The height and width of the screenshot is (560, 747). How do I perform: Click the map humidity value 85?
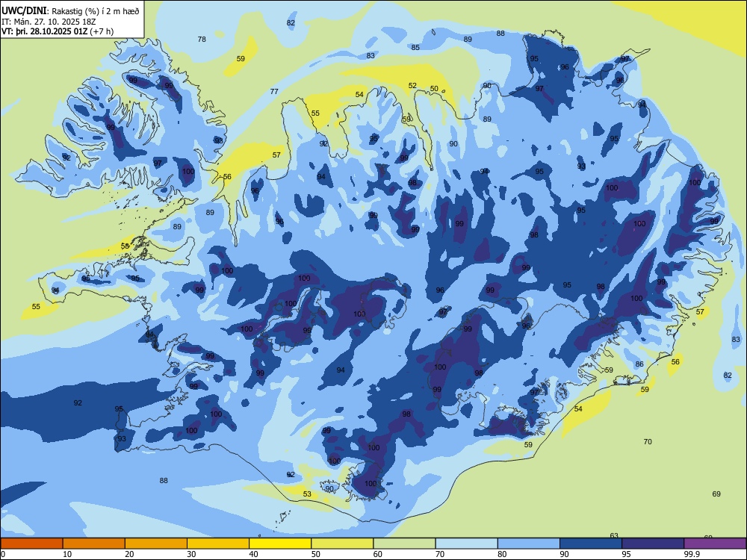coord(415,47)
